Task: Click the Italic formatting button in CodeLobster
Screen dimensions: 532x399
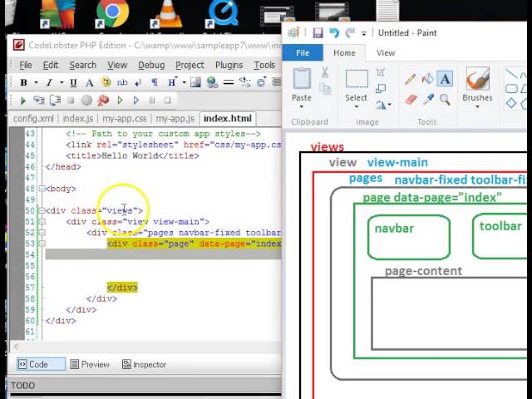Action: [x=49, y=82]
